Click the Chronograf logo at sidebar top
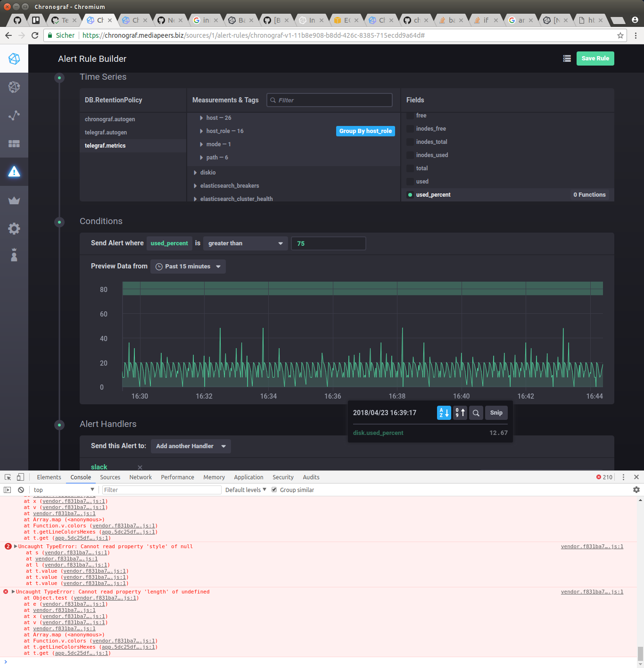The image size is (644, 668). 14,58
